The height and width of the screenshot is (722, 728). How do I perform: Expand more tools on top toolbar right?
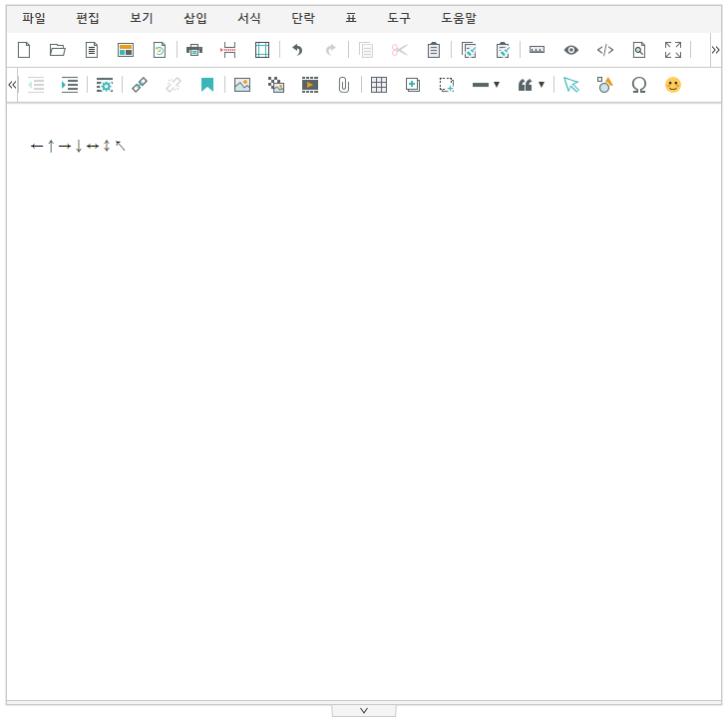[x=715, y=50]
